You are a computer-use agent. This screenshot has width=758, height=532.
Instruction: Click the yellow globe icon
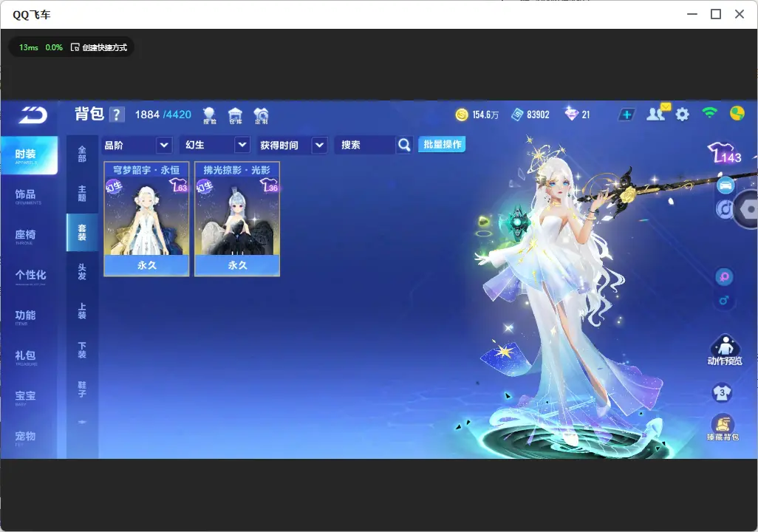pyautogui.click(x=737, y=114)
